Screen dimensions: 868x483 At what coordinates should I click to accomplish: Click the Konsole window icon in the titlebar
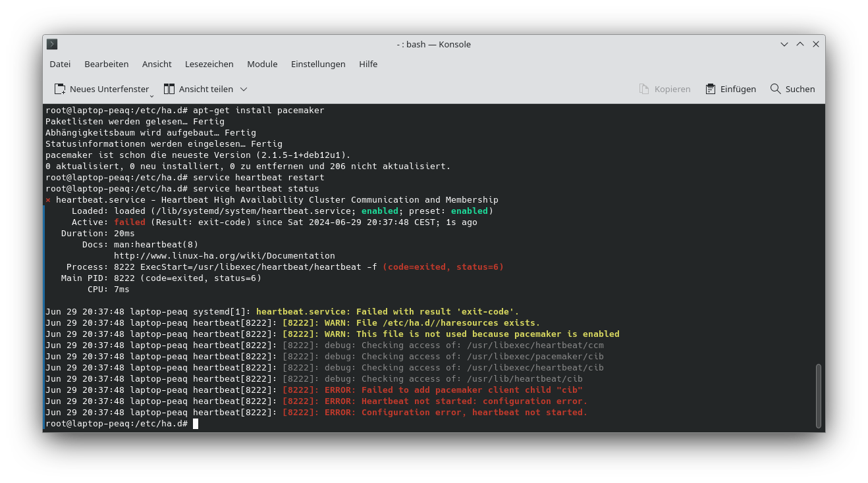[x=51, y=43]
